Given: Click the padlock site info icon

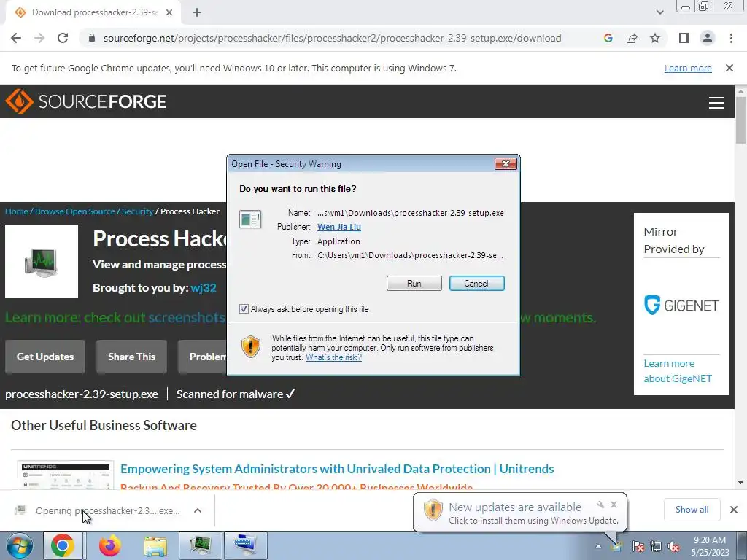Looking at the screenshot, I should tap(92, 38).
